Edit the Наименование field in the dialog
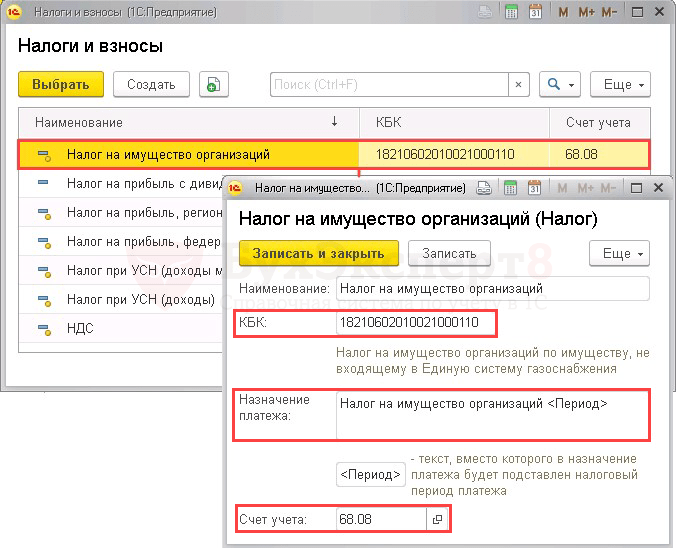676x548 pixels. point(493,288)
